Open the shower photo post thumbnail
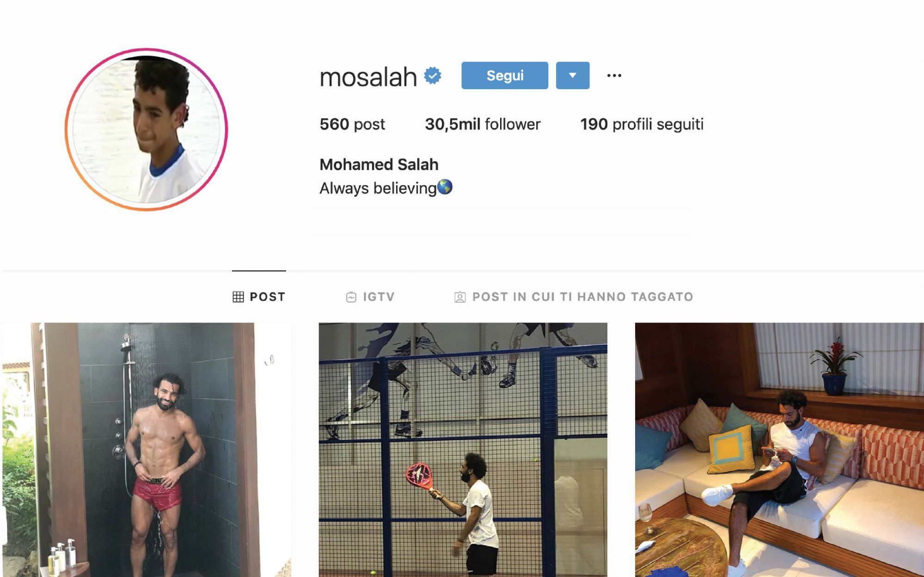 (147, 449)
